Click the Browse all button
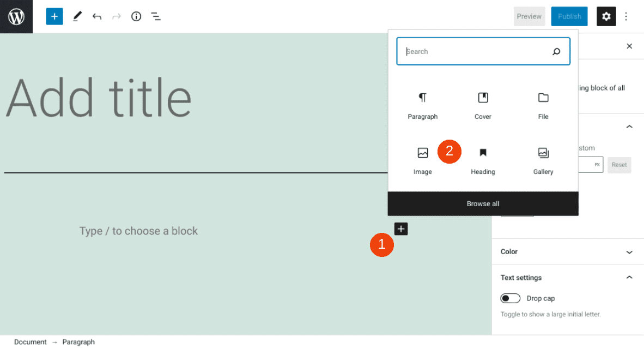644x348 pixels. [x=483, y=203]
